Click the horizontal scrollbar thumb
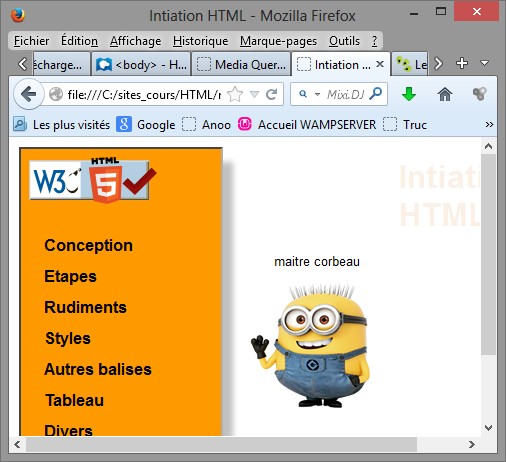Image resolution: width=506 pixels, height=462 pixels. tap(221, 444)
